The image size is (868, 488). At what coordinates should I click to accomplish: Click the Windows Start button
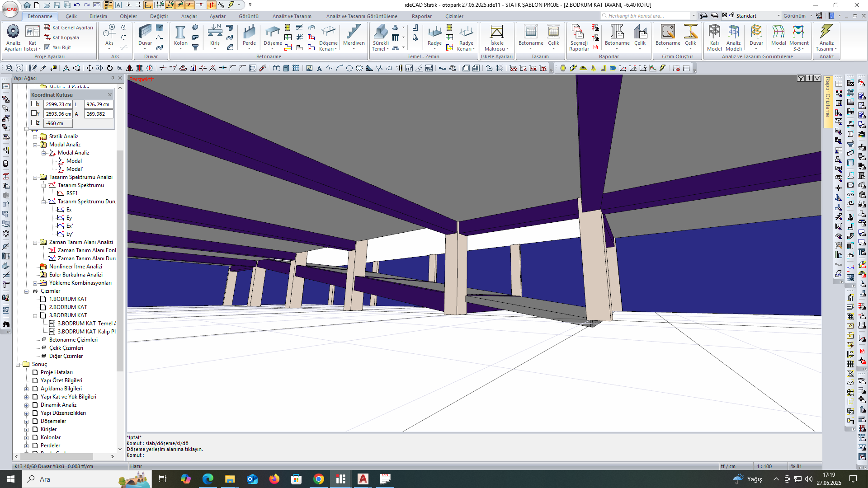pos(11,479)
